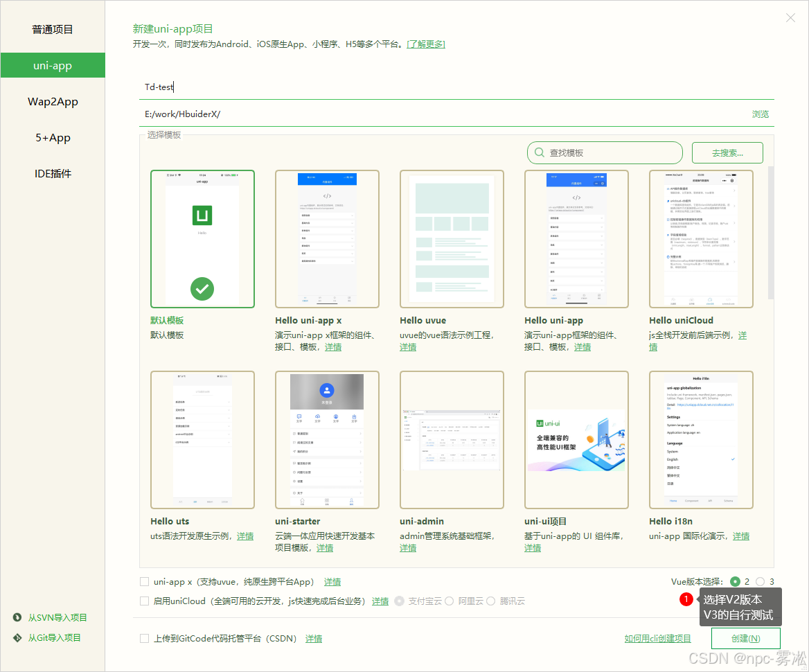Viewport: 809px width, 672px height.
Task: Click the magnifier icon in template search
Action: click(x=539, y=153)
